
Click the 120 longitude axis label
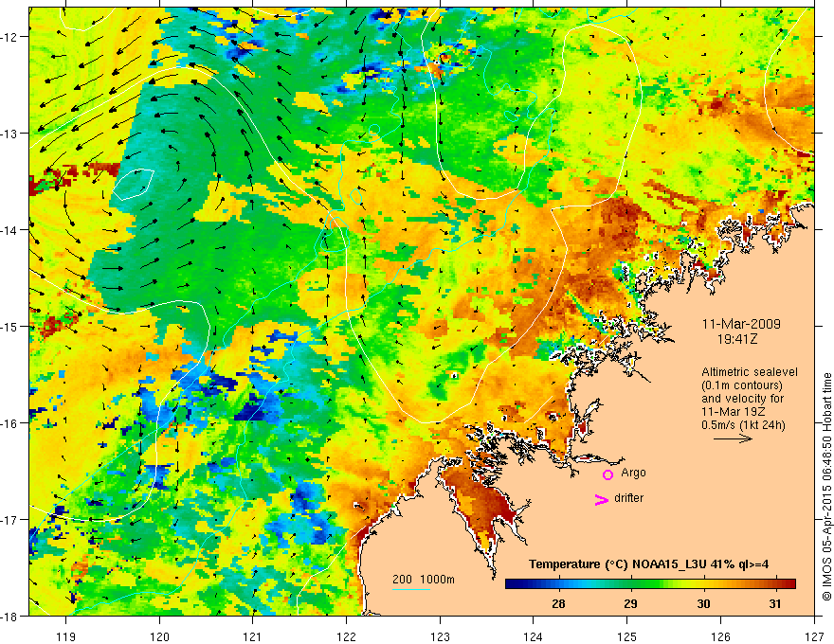point(159,636)
